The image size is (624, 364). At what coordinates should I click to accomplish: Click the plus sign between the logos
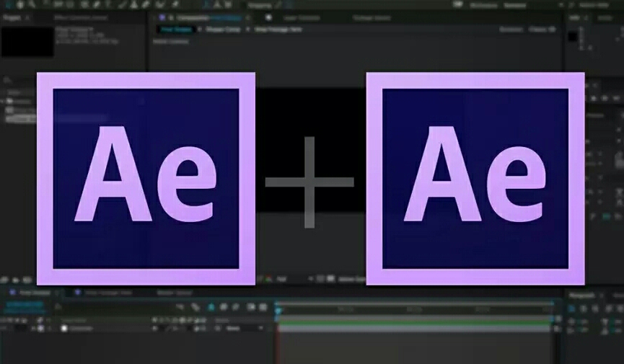pos(309,182)
